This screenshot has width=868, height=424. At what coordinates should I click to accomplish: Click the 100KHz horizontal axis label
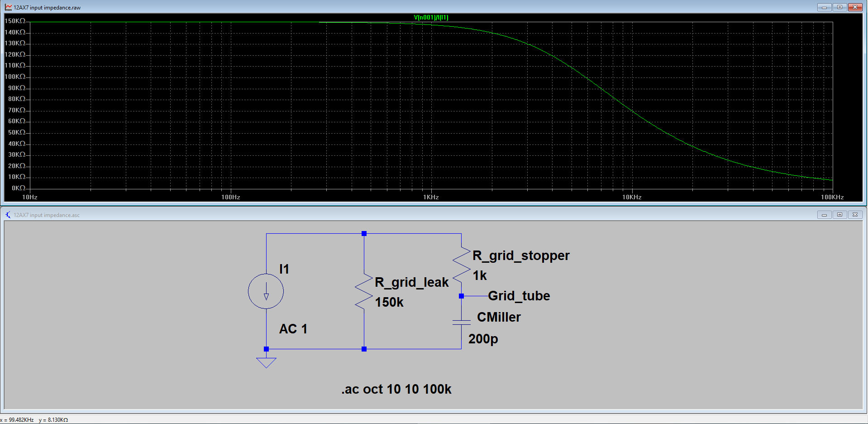click(832, 197)
